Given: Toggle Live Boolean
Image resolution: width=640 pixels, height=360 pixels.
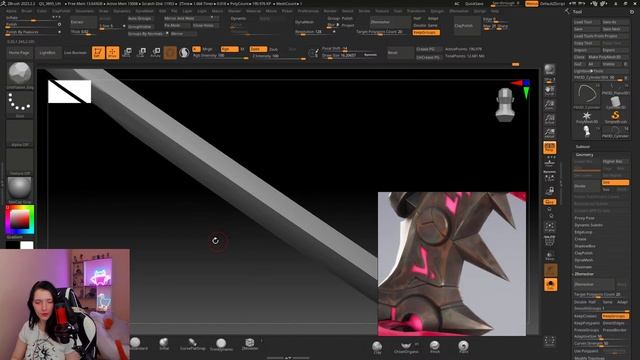Looking at the screenshot, I should [x=76, y=53].
